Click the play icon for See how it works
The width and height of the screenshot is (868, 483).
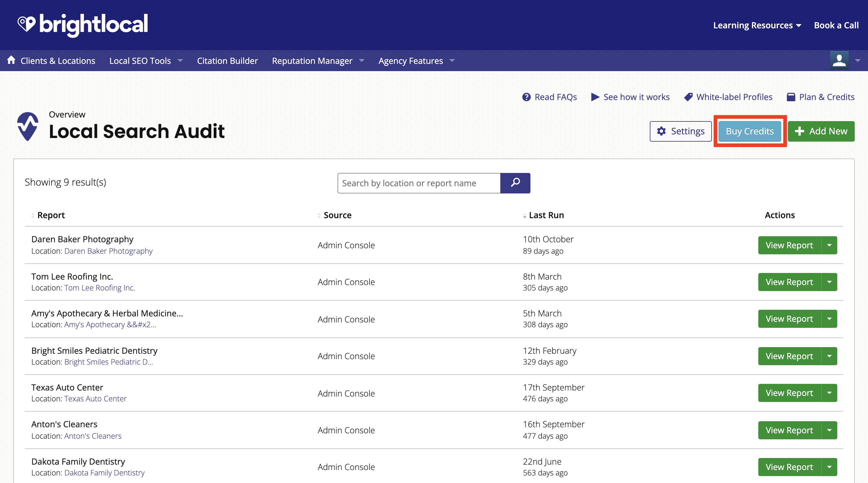[595, 97]
